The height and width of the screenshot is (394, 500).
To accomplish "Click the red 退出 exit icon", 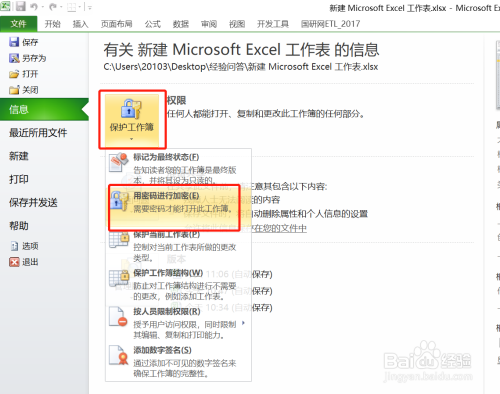I will coord(14,262).
